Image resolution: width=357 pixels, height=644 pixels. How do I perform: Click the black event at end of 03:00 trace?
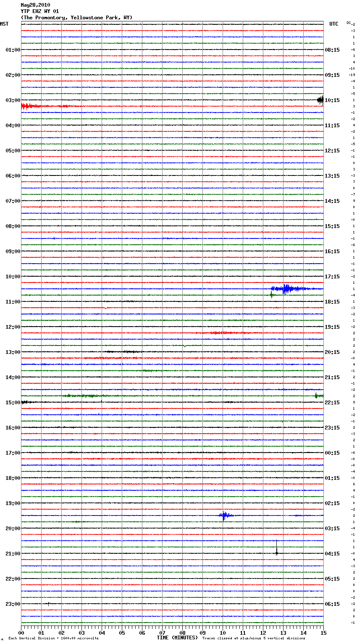coord(320,100)
